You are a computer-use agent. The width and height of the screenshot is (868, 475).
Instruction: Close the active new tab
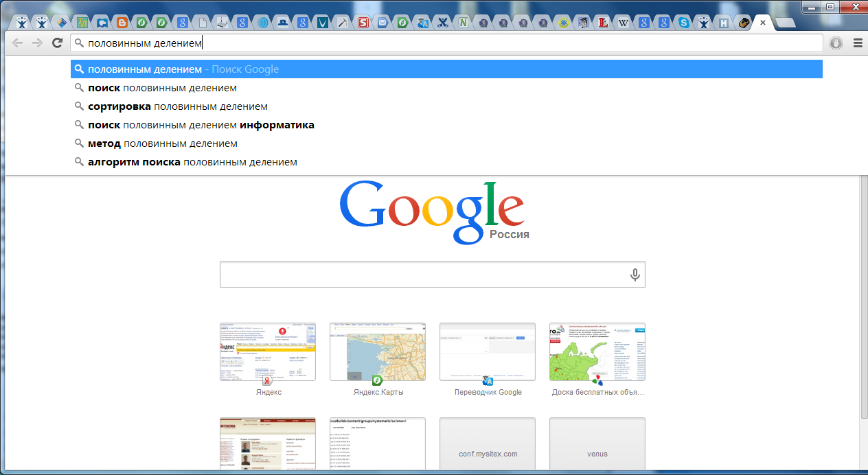(762, 23)
